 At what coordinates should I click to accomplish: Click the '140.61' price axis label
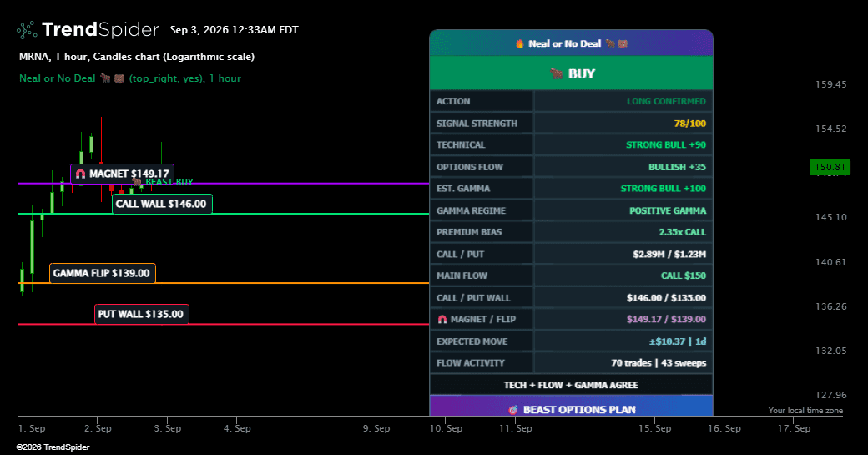[x=831, y=262]
